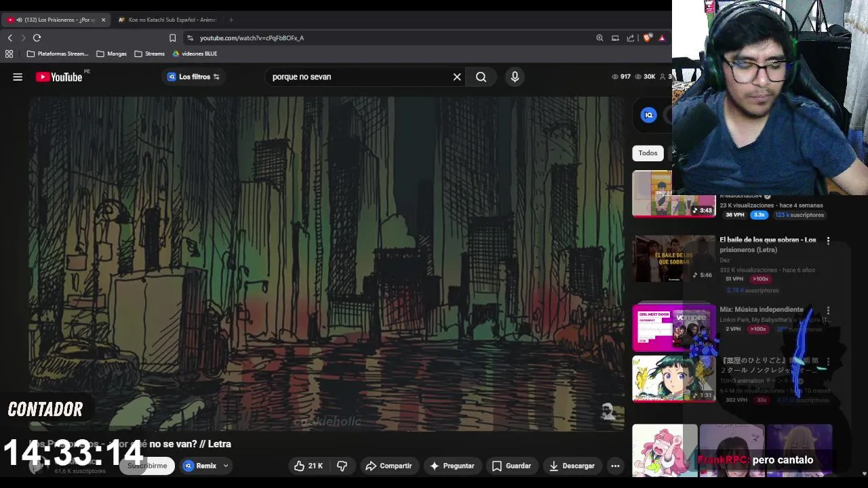Like the video with 21 K thumbs up
Screen dimensions: 868x488
pos(308,466)
